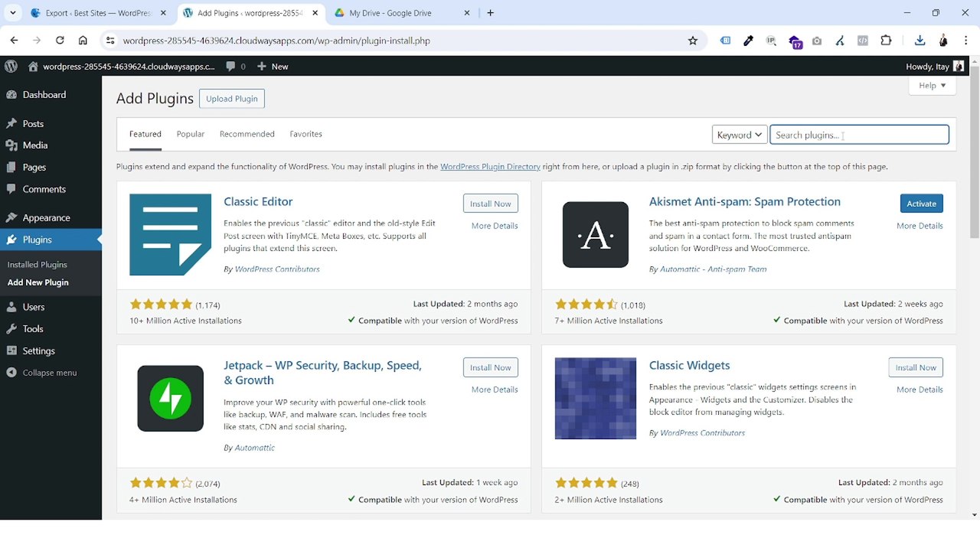View More Details for Classic Editor
980x551 pixels.
pyautogui.click(x=495, y=226)
